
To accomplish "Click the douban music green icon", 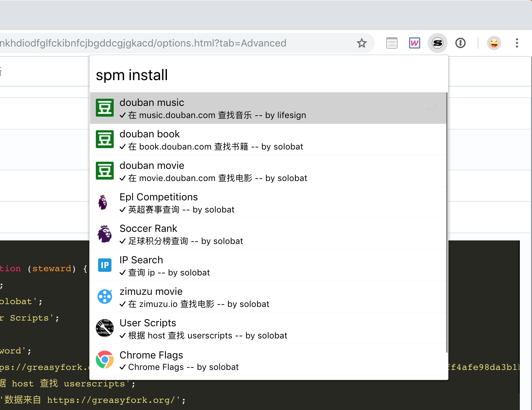I will [105, 108].
